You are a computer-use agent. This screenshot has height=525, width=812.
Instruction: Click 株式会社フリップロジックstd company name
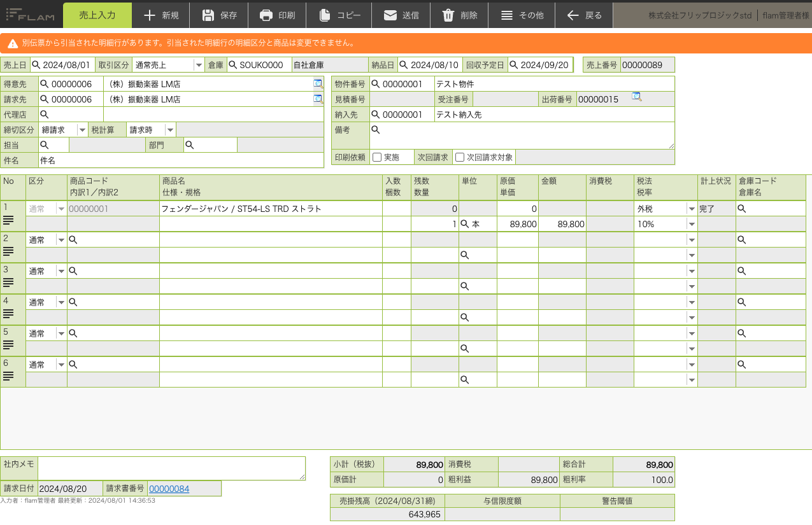pos(700,15)
